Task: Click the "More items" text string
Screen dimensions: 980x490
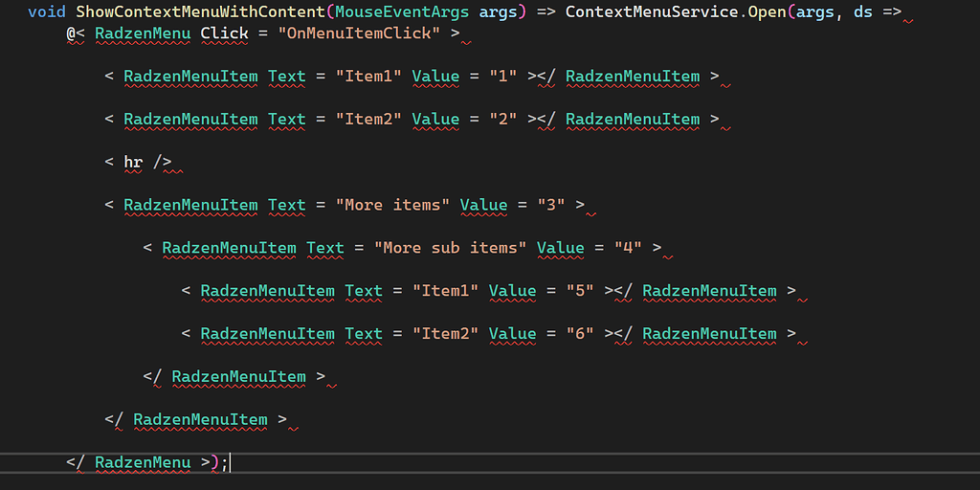Action: pyautogui.click(x=392, y=205)
